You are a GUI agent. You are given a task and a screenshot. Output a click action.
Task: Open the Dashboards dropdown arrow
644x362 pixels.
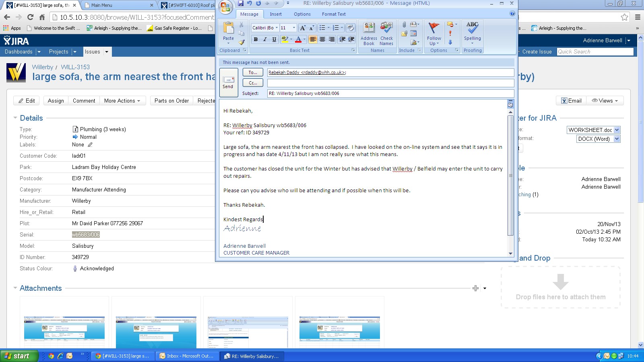pos(39,51)
